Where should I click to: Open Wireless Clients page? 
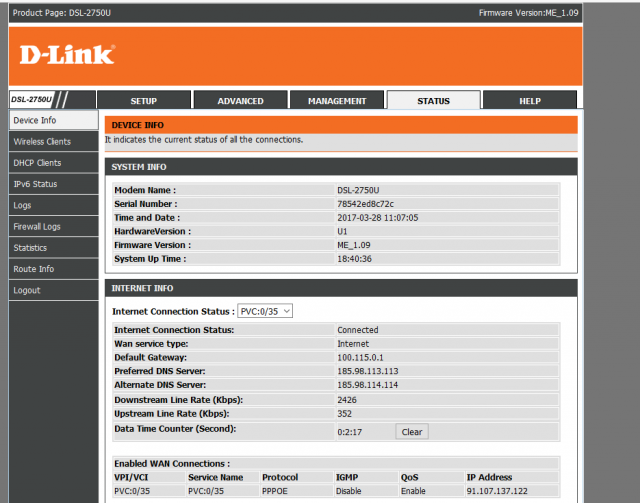(42, 142)
